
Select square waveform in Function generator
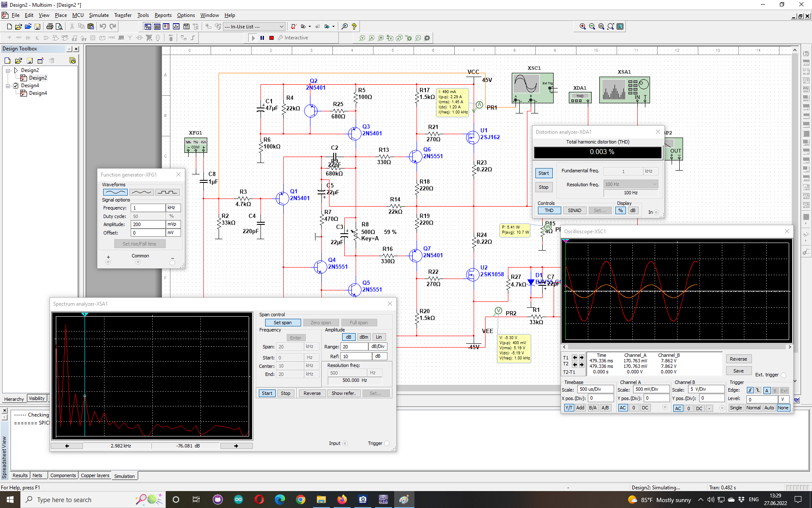[x=167, y=192]
